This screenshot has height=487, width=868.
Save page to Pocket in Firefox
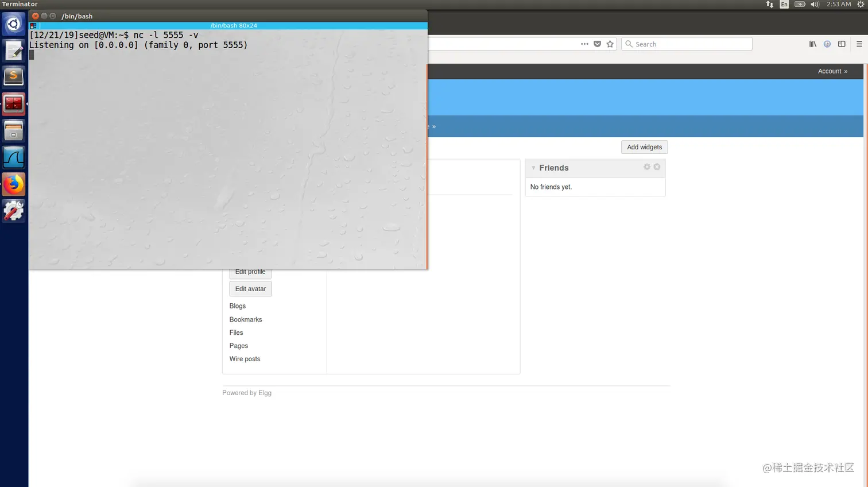point(598,44)
